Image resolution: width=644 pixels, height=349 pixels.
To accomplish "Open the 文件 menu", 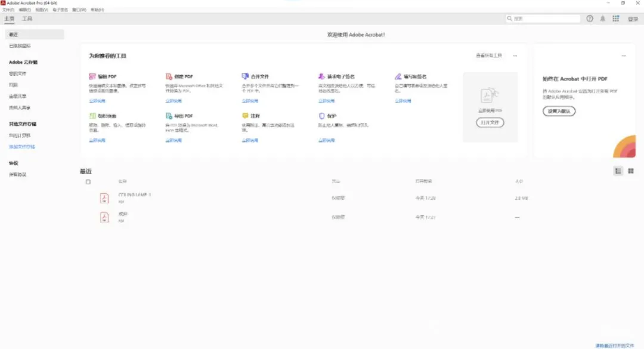I will (8, 10).
